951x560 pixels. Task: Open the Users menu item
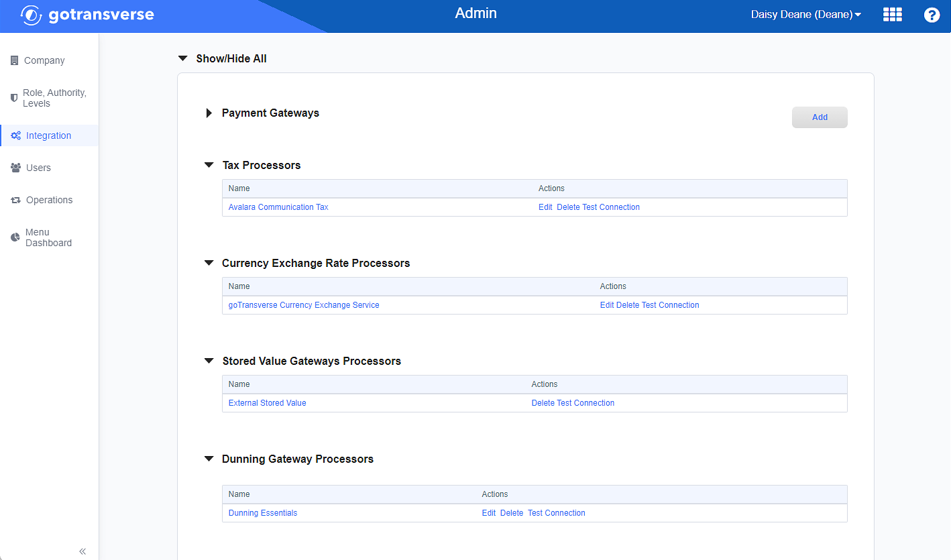pos(38,168)
